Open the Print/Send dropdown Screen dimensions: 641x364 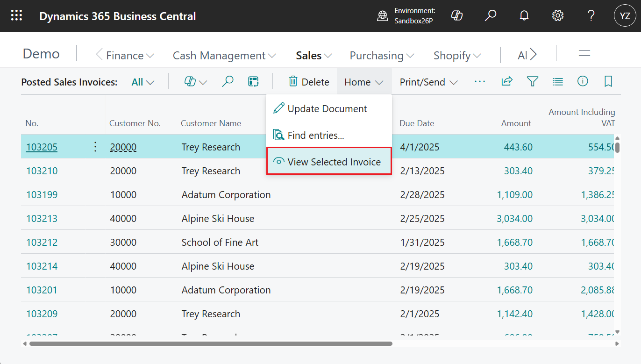pos(428,82)
